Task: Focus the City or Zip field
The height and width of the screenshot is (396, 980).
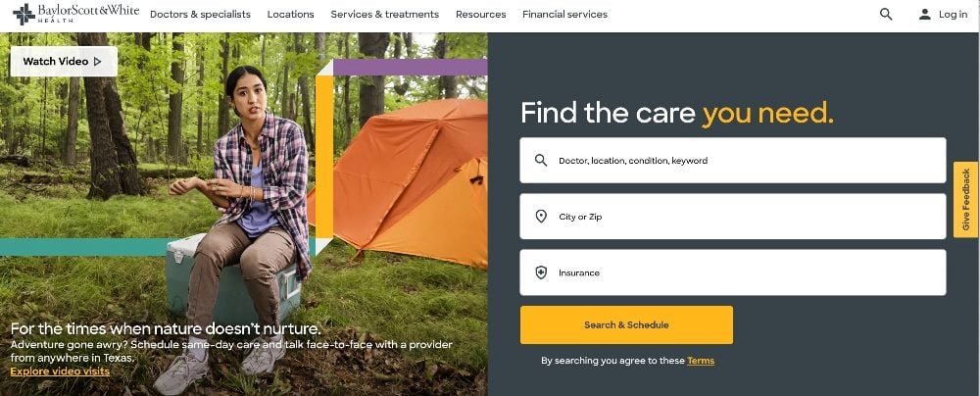Action: [x=732, y=217]
